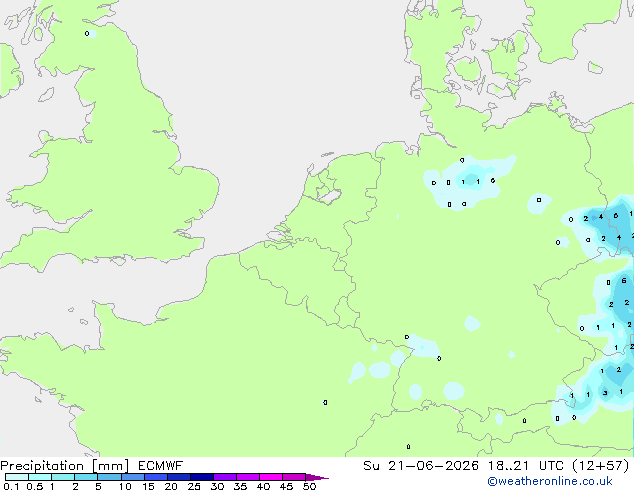This screenshot has width=634, height=490.
Task: Click the Su 21-06-2026 forecast date text
Action: coord(421,466)
